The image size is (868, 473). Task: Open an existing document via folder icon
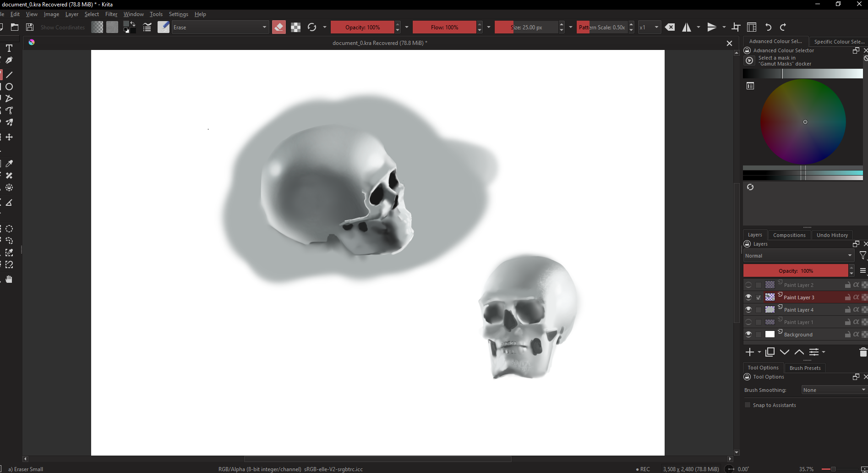click(x=15, y=27)
